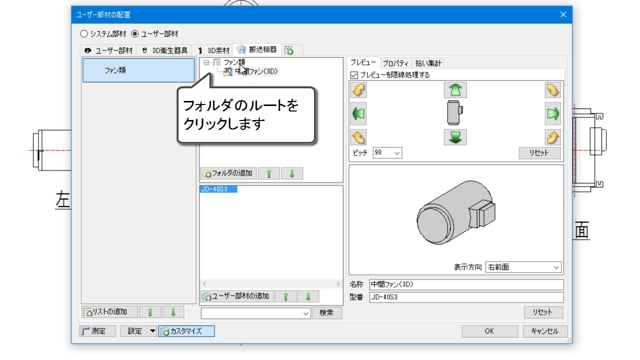Image resolution: width=640 pixels, height=360 pixels.
Task: Open the 拾い集計 tab
Action: [x=428, y=63]
